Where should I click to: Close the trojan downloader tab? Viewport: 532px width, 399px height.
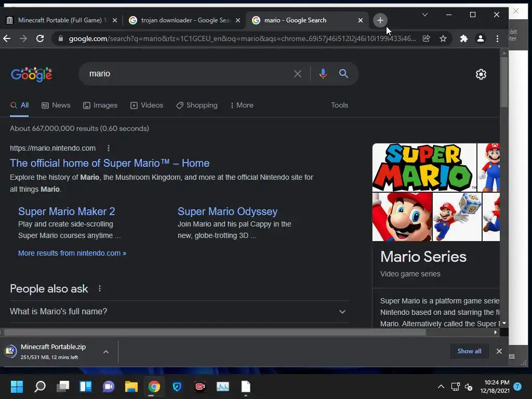pos(238,20)
